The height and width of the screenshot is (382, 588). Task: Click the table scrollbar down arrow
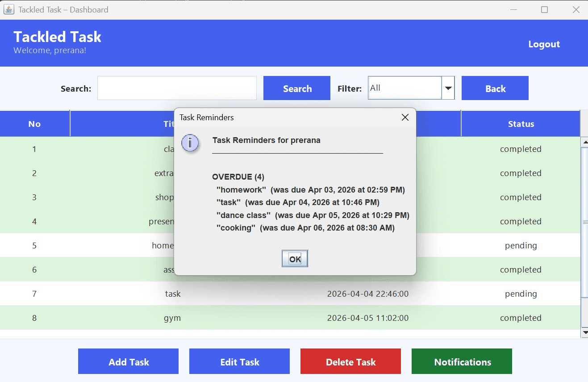(x=584, y=332)
